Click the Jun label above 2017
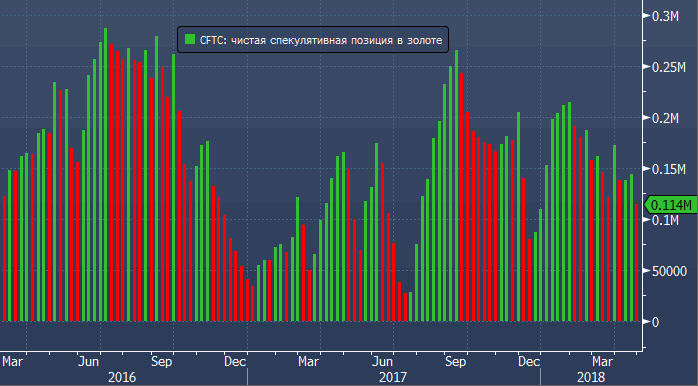 click(x=382, y=361)
